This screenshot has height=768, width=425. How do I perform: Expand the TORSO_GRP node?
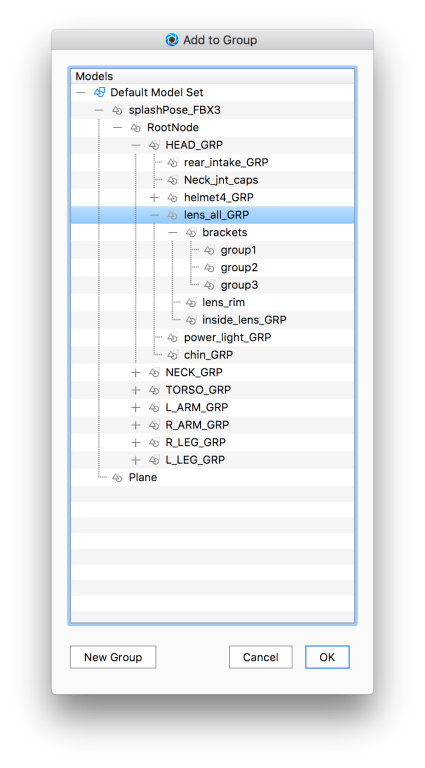136,390
